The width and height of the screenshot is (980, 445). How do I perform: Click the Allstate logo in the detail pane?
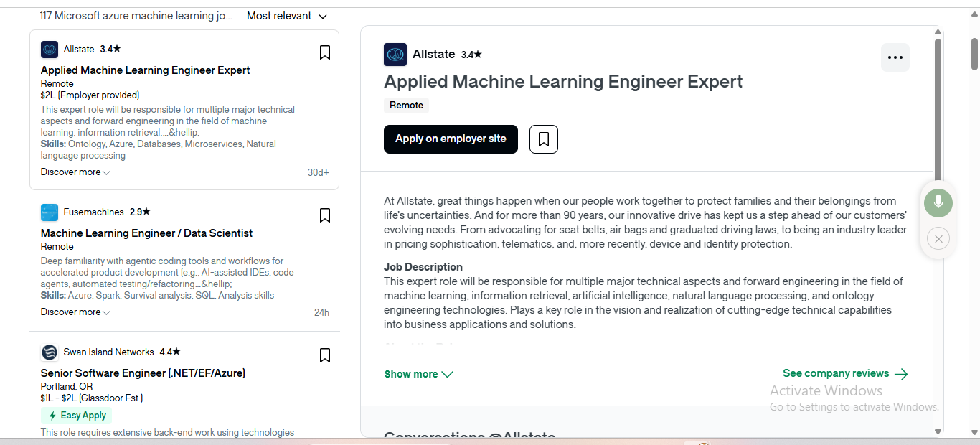pos(395,54)
